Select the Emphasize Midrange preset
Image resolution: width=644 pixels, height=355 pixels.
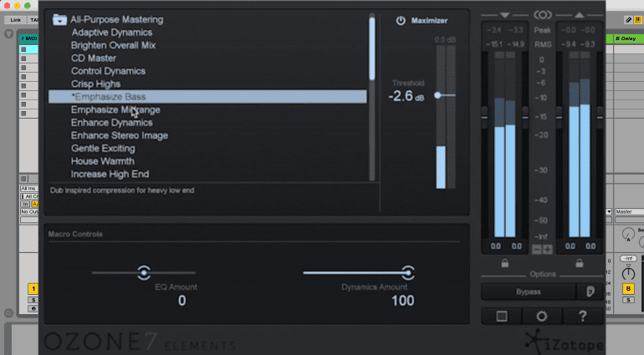click(x=115, y=109)
